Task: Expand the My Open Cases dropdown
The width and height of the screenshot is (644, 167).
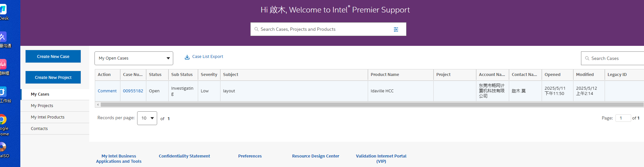Action: [x=134, y=58]
